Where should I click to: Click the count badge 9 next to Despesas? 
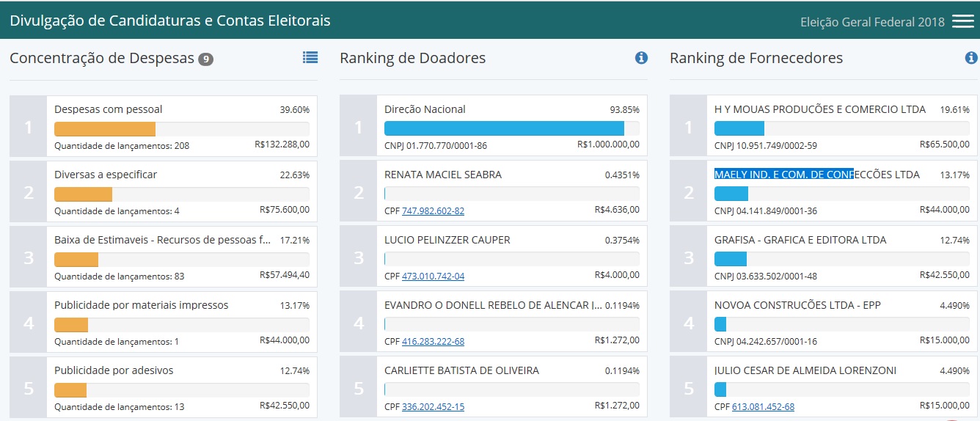(x=206, y=59)
